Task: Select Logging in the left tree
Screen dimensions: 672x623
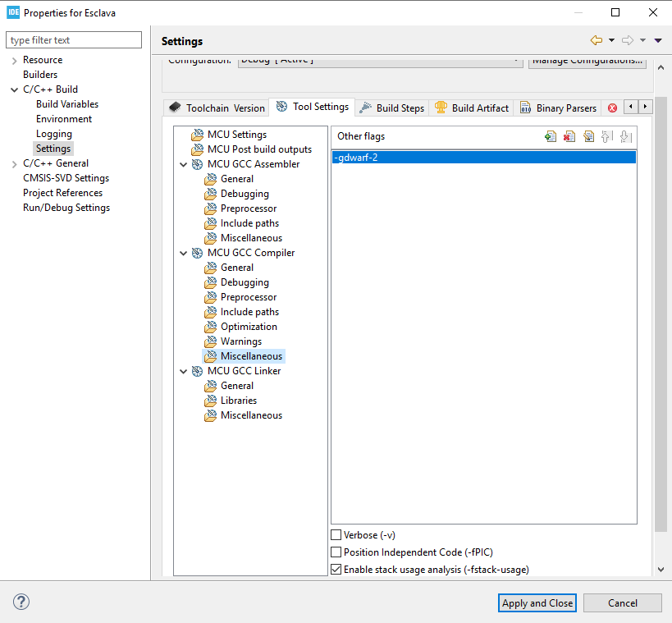Action: coord(54,134)
